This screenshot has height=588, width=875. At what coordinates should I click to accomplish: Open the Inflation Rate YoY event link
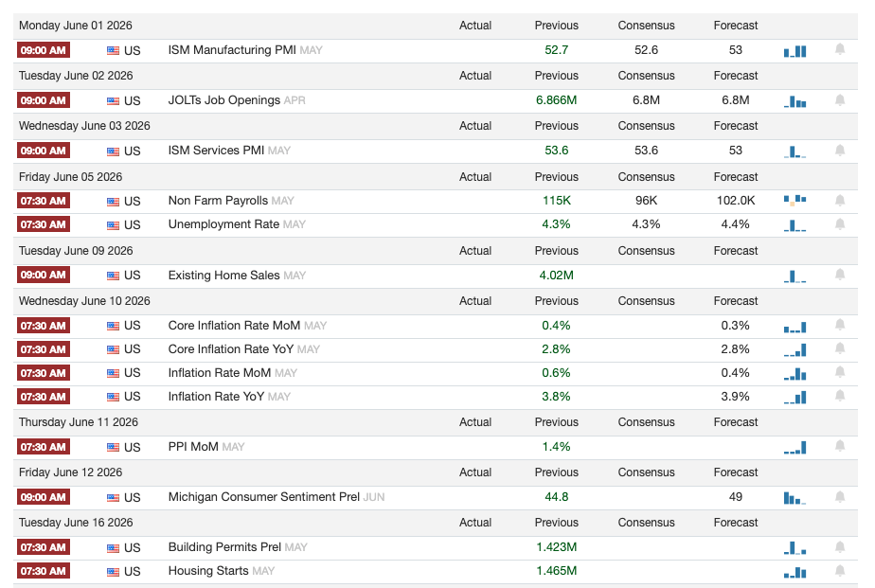coord(216,397)
